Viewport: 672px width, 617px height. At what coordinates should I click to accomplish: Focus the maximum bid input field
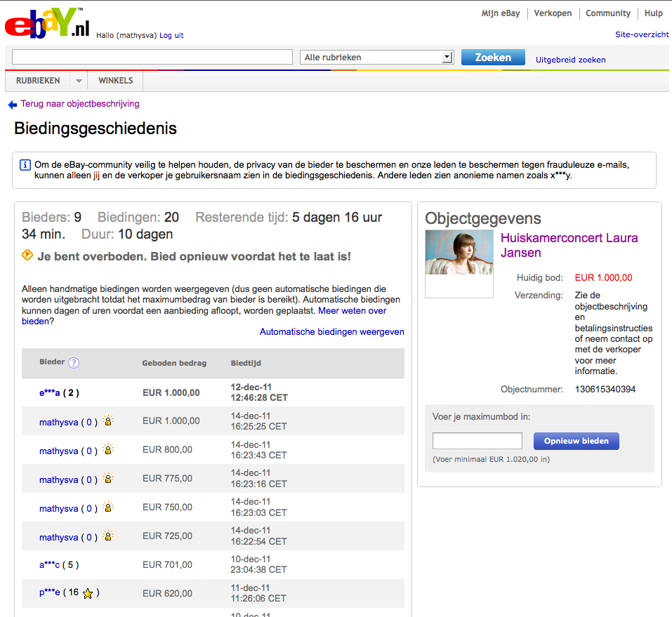(x=477, y=441)
